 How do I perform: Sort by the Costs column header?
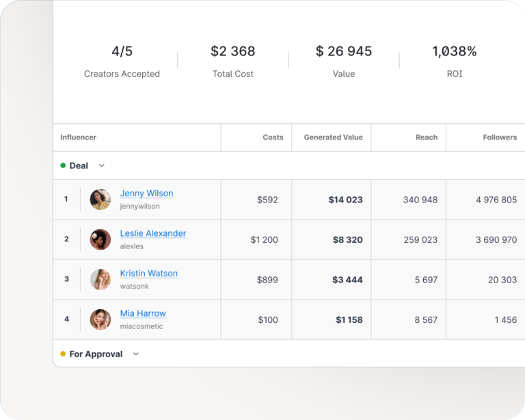click(x=273, y=137)
